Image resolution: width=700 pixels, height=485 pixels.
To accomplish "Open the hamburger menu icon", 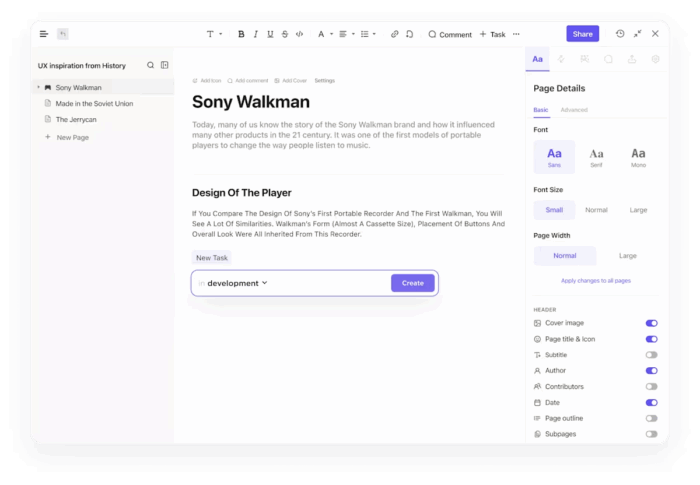I will pyautogui.click(x=44, y=34).
